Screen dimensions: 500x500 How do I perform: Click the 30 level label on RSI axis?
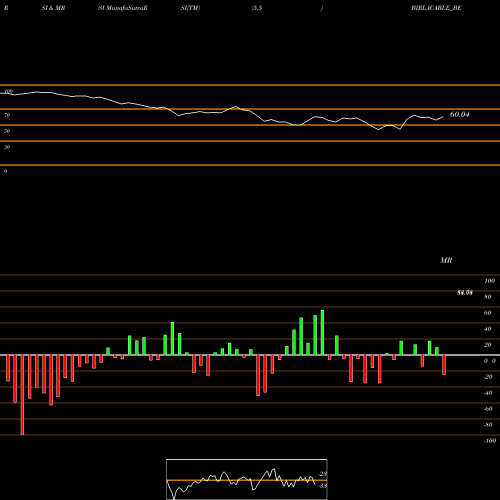tap(7, 147)
